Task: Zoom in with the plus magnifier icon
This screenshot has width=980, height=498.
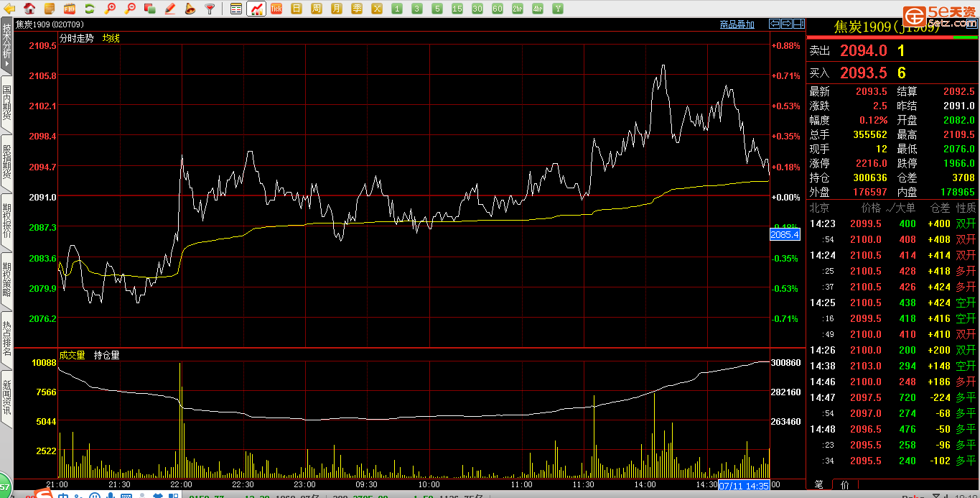Action: pos(110,9)
